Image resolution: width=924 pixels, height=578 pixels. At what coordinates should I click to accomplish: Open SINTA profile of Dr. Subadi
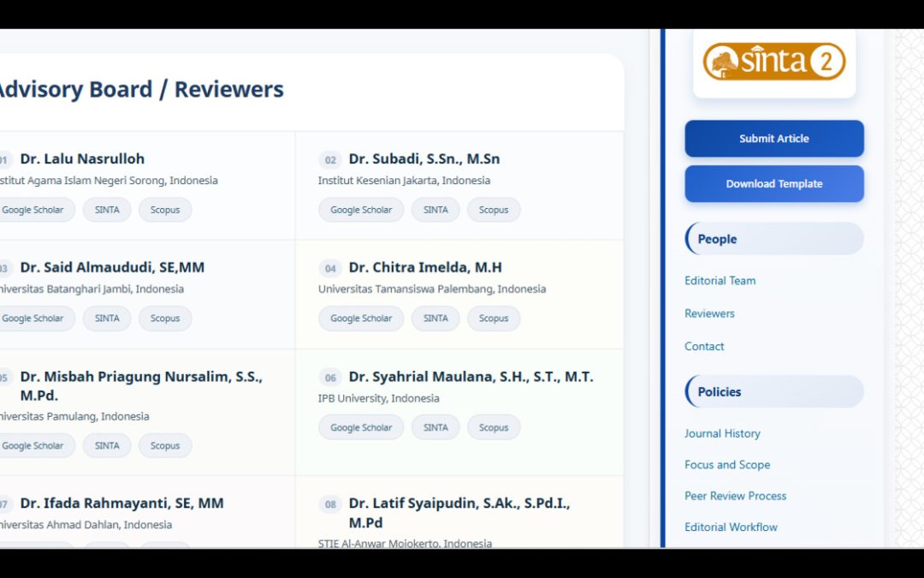tap(435, 210)
